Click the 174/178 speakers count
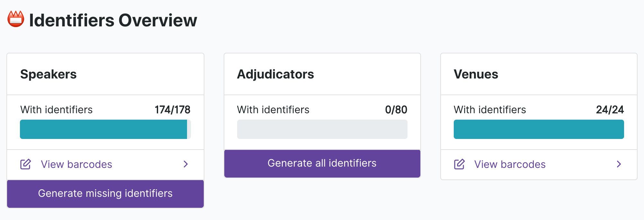 173,110
